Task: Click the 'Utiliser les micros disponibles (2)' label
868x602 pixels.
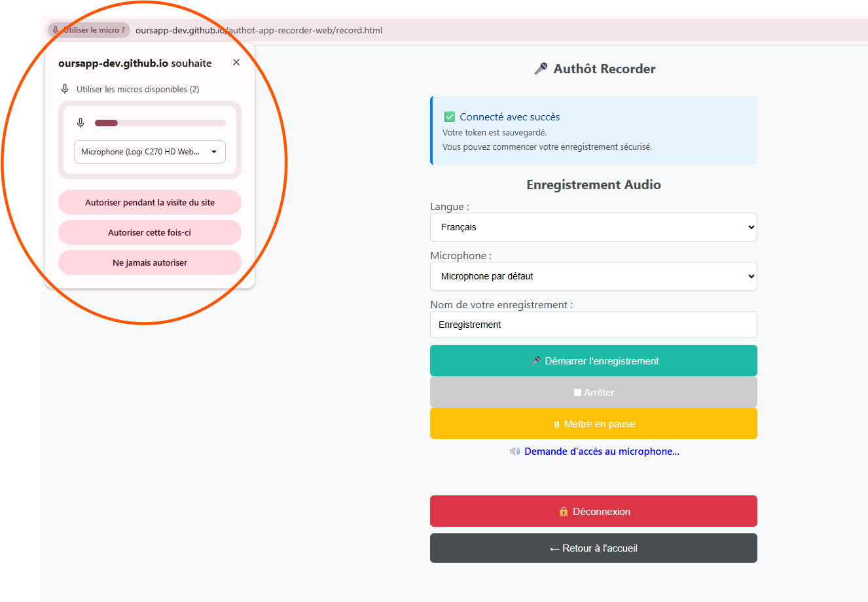Action: (x=138, y=89)
